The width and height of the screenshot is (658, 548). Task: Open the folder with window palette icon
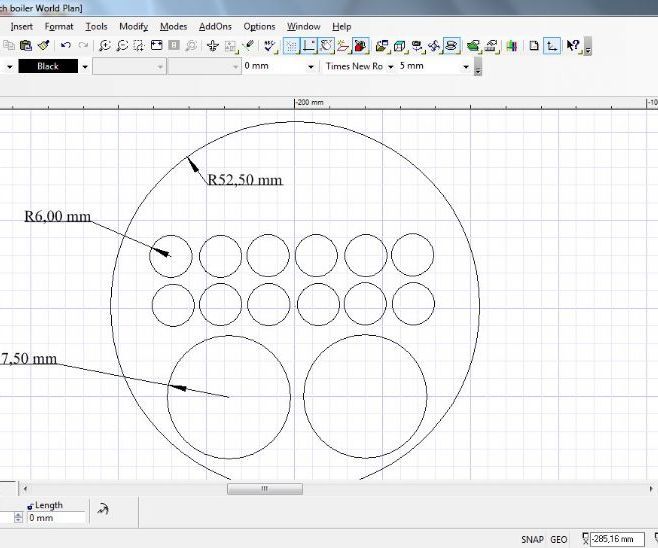click(382, 46)
